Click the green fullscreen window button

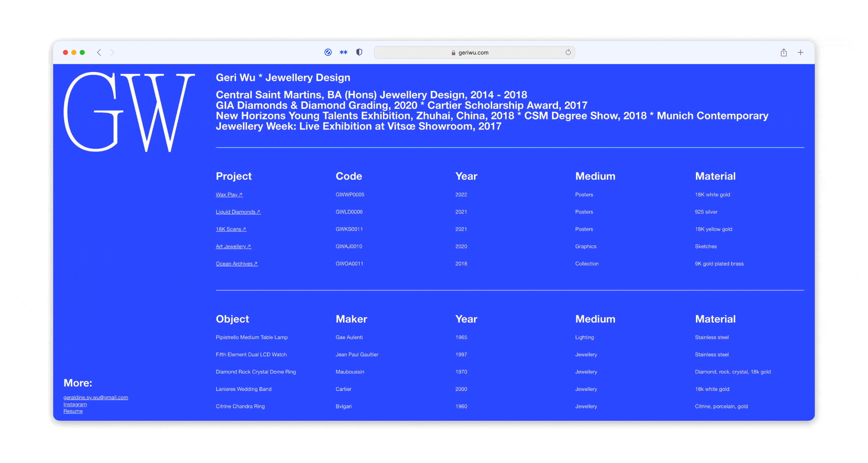pos(82,52)
